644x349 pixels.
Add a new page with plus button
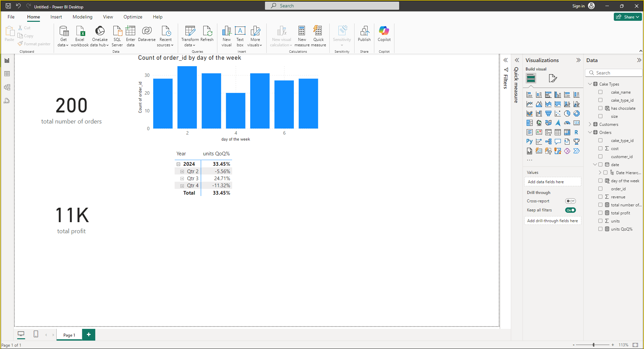click(x=89, y=335)
